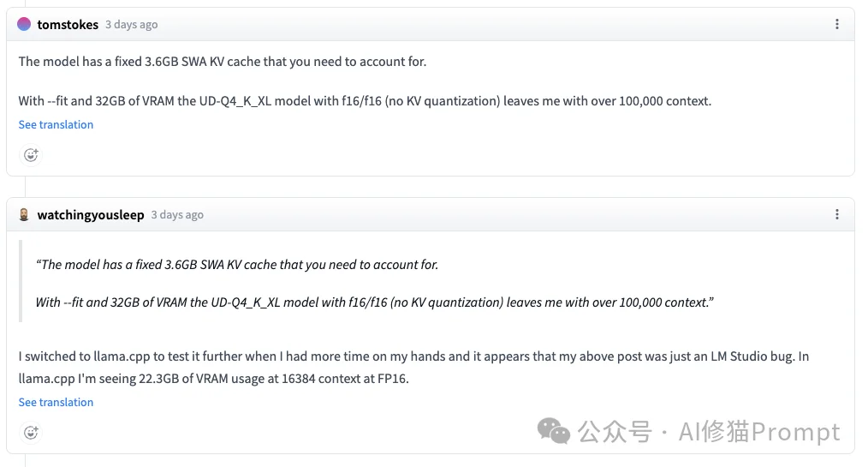868x467 pixels.
Task: Click the reply line mentioning 22.3GB of VRAM usage
Action: (x=213, y=378)
